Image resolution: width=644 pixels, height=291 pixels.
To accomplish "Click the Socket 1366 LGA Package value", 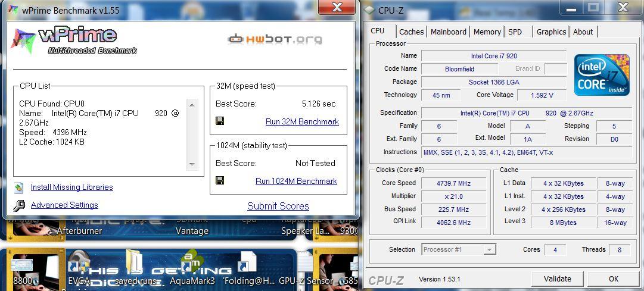I will pyautogui.click(x=494, y=82).
